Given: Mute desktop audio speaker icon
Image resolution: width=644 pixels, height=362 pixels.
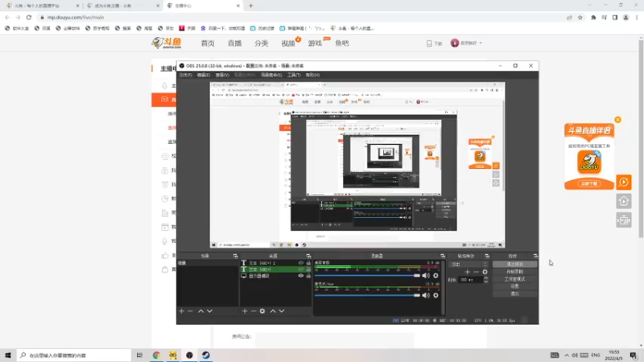Looking at the screenshot, I should (x=426, y=275).
